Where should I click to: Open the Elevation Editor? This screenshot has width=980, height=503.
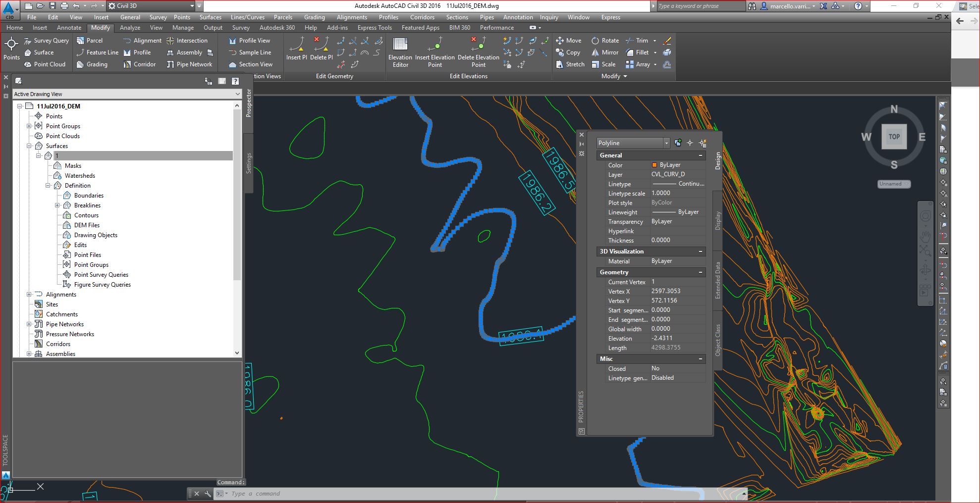[400, 52]
